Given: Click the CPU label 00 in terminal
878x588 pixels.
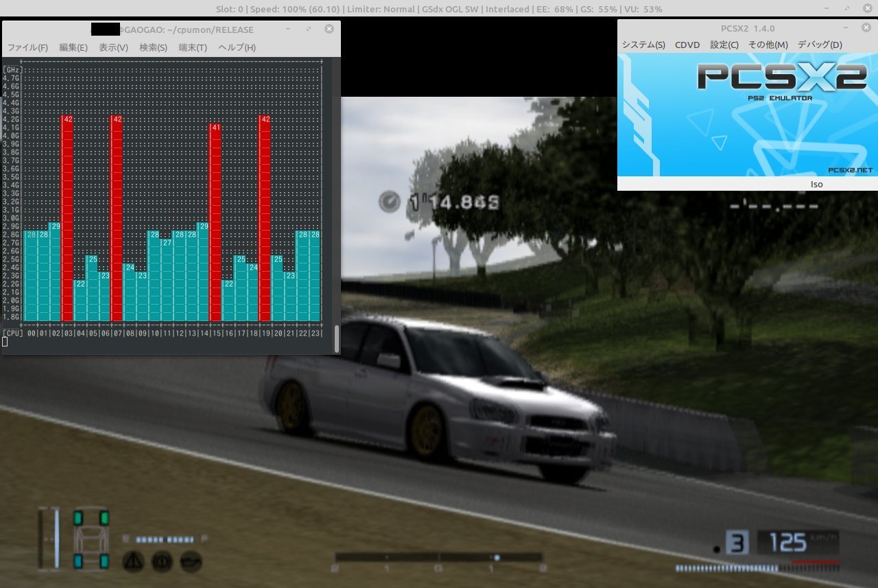Looking at the screenshot, I should click(x=31, y=333).
